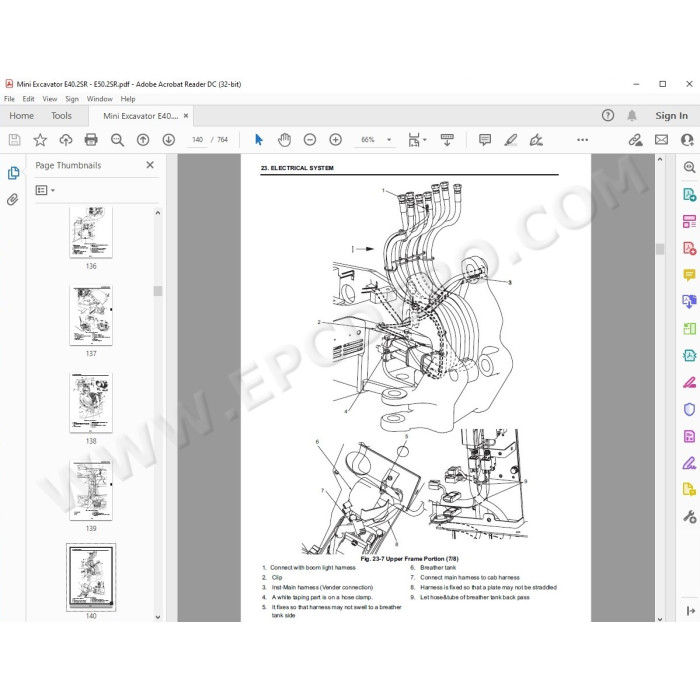Send file by email envelope icon

pos(661,140)
